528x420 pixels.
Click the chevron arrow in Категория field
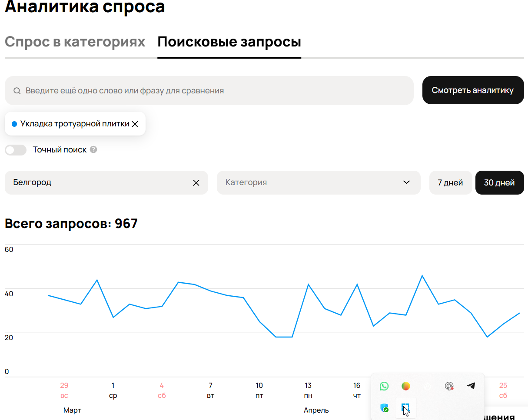click(x=406, y=182)
